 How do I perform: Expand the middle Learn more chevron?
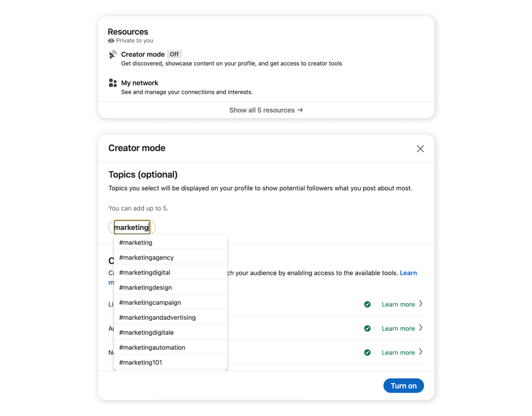point(421,328)
